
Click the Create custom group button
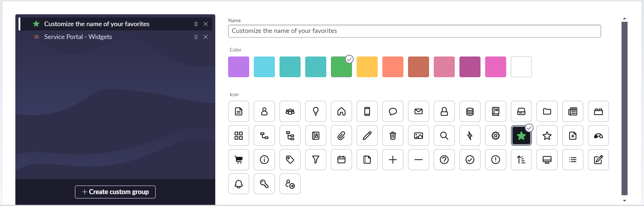115,192
